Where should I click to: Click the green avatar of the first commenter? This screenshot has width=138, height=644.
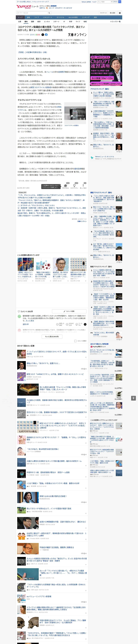tap(19, 317)
